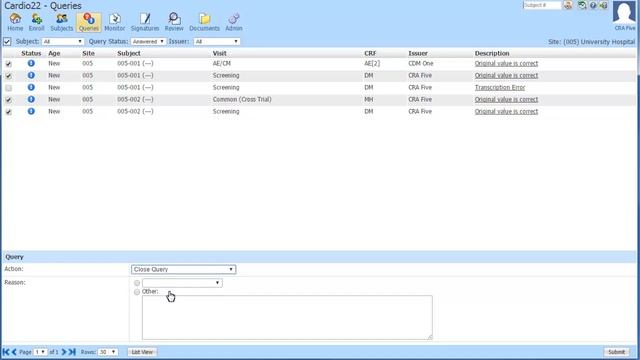The image size is (640, 360).
Task: Sort by the Issuer column header
Action: tap(418, 53)
